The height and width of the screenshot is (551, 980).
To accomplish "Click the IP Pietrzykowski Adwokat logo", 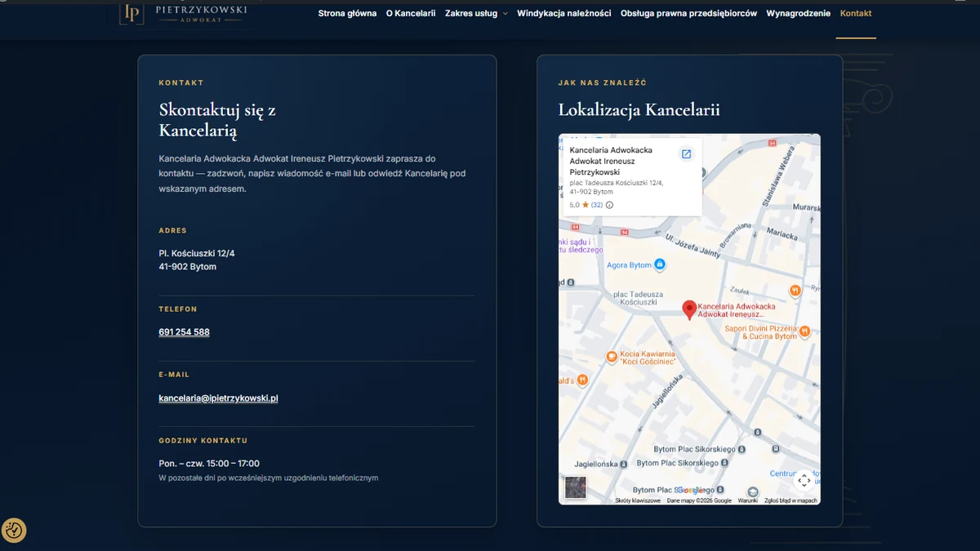I will pyautogui.click(x=183, y=13).
